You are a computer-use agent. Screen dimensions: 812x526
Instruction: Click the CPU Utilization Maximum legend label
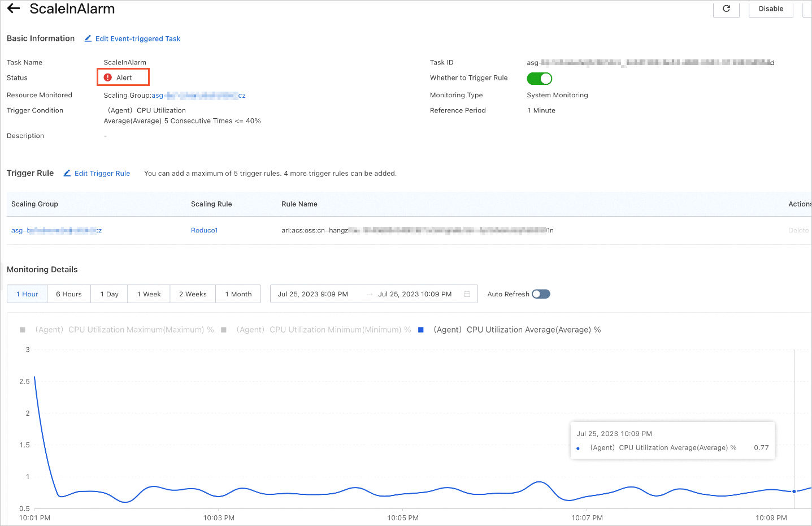[x=125, y=330]
